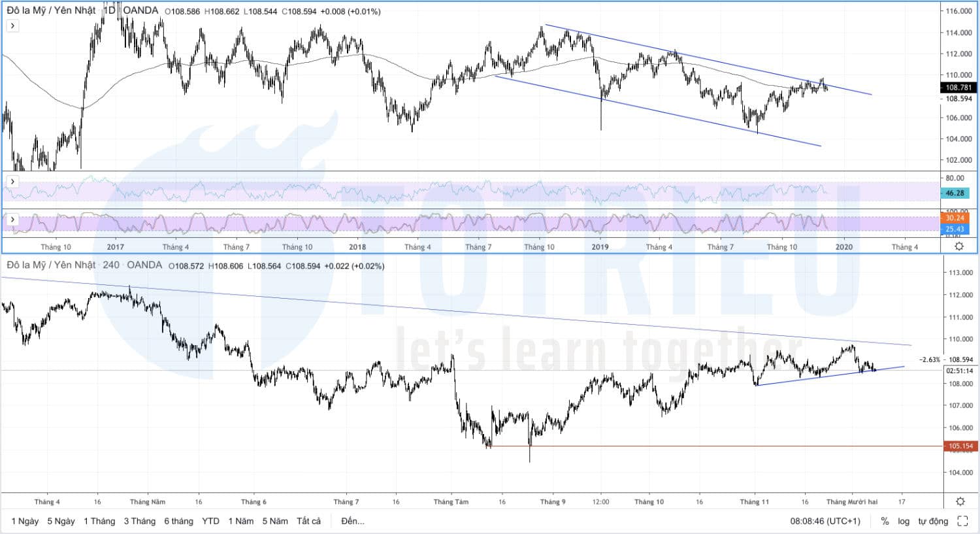
Task: Enable logarithmic scale via "log"
Action: coord(904,521)
